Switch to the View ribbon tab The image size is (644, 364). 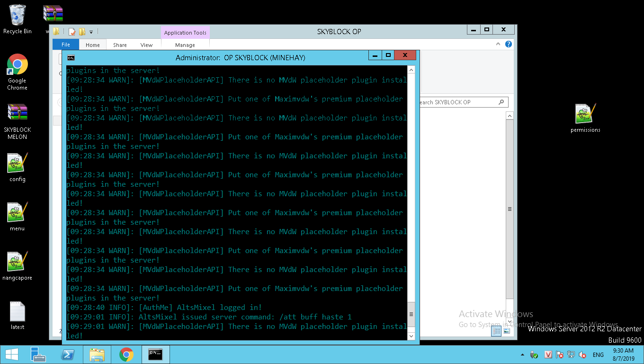pos(147,45)
